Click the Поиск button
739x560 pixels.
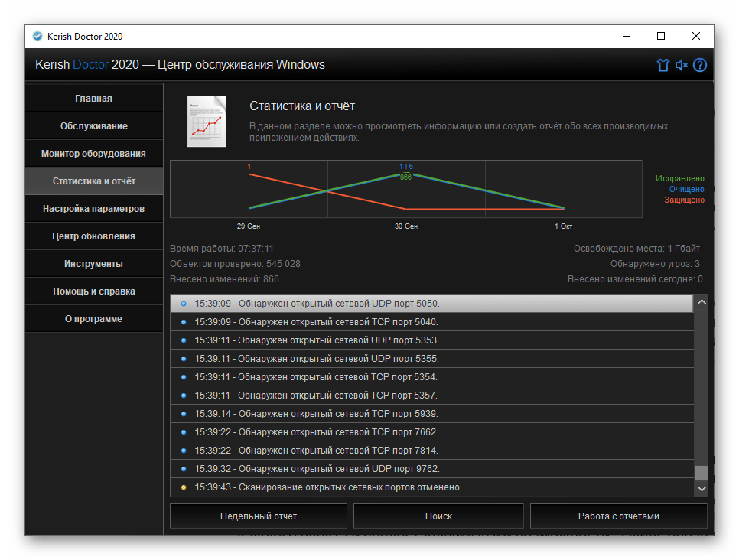coord(438,516)
